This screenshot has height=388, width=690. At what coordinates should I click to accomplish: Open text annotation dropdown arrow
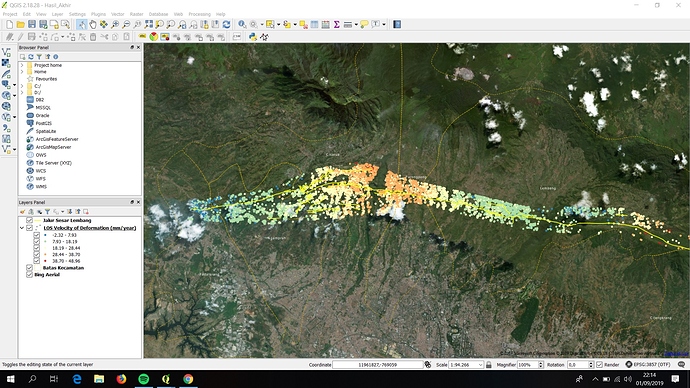click(x=384, y=25)
